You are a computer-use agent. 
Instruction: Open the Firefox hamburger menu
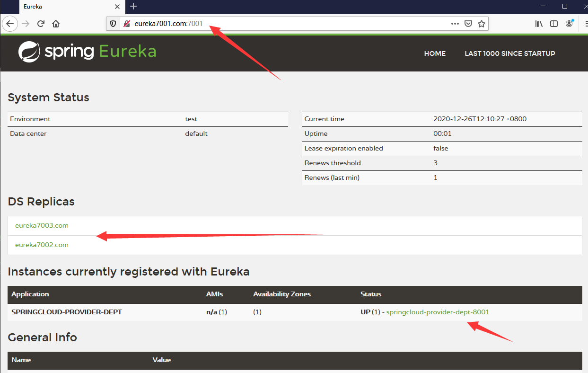[x=586, y=24]
